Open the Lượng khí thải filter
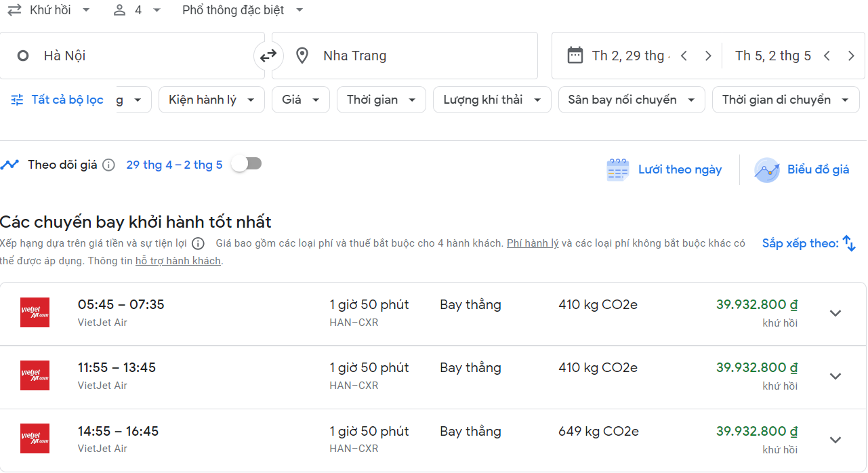The width and height of the screenshot is (868, 473). [492, 100]
